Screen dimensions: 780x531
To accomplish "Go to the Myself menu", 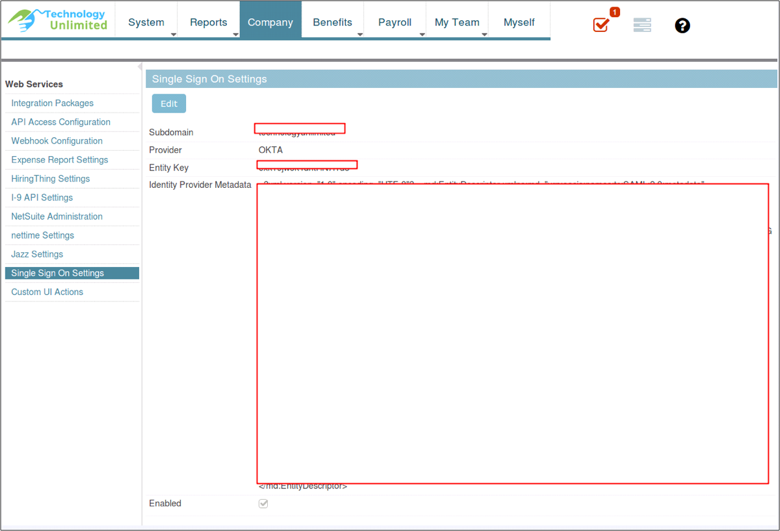I will 519,22.
